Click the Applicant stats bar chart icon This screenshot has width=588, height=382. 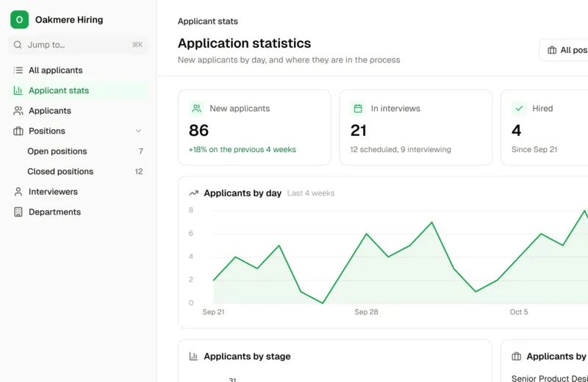pyautogui.click(x=18, y=90)
